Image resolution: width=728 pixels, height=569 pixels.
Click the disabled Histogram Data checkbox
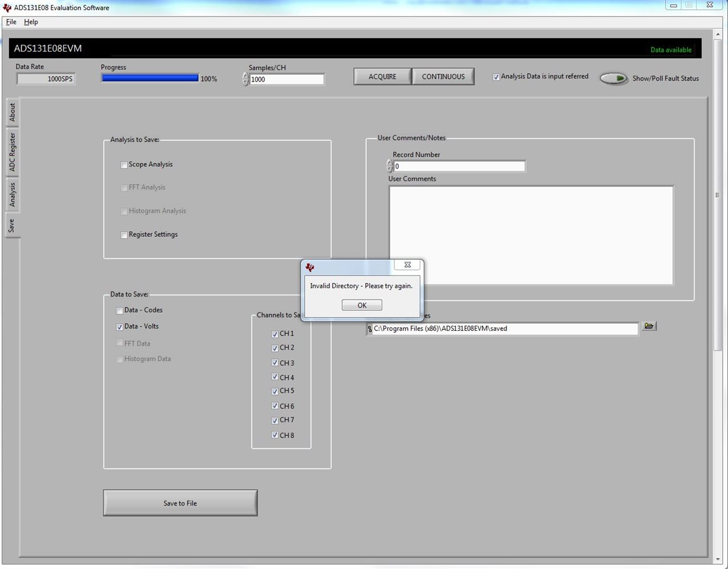(120, 359)
